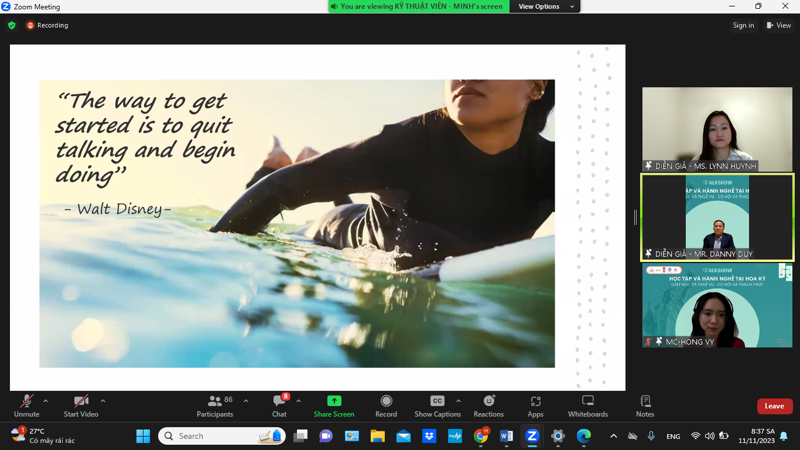
Task: Click the green encryption shield icon
Action: [12, 25]
